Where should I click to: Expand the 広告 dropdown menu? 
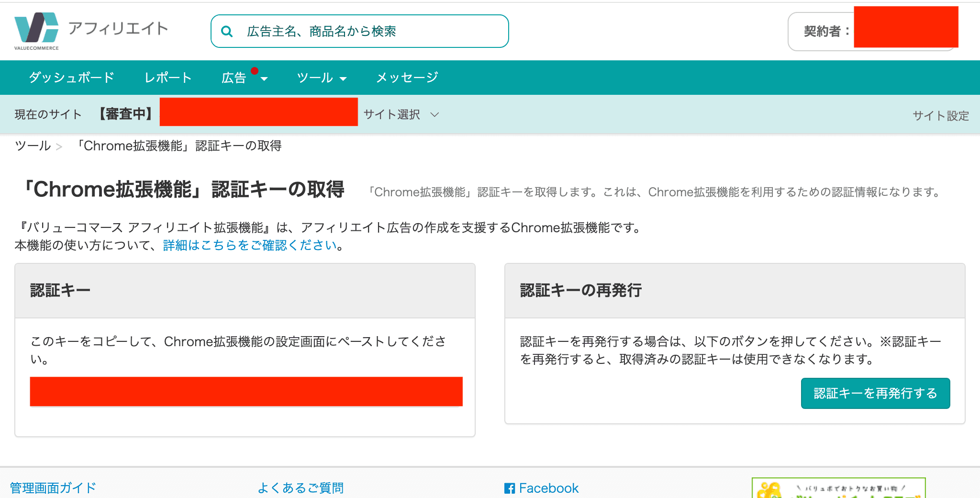pos(244,78)
